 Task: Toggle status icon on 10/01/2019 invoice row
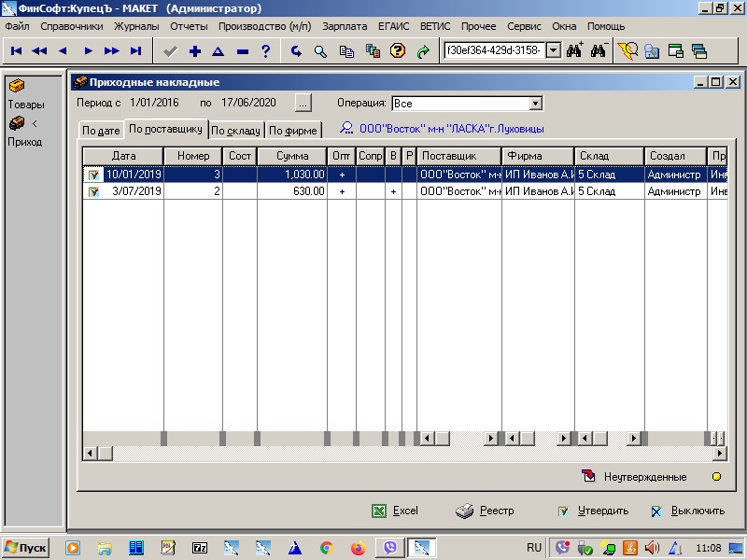[x=93, y=175]
